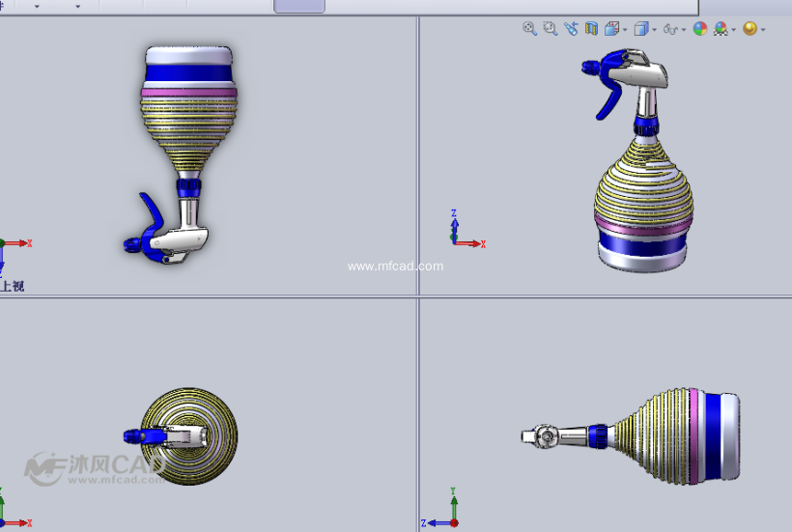Expand the View Orientation dropdown arrow
Screen dimensions: 792x532
point(625,30)
